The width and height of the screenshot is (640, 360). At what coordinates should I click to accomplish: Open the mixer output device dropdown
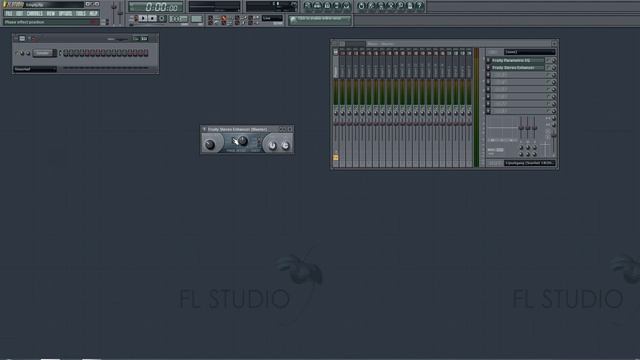click(530, 163)
